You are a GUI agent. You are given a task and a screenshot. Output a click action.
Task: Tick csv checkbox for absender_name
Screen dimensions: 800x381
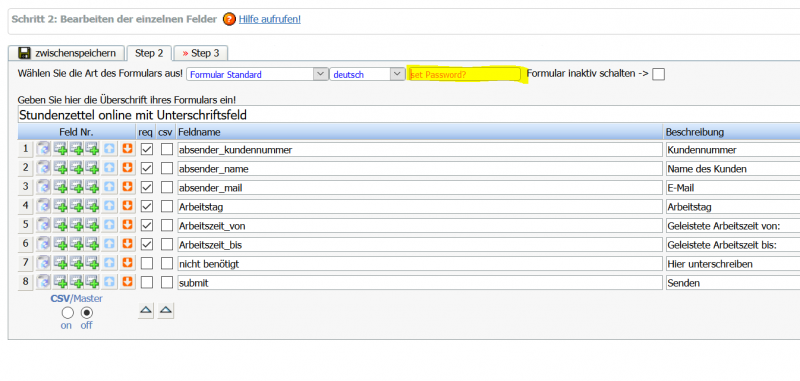tap(167, 168)
